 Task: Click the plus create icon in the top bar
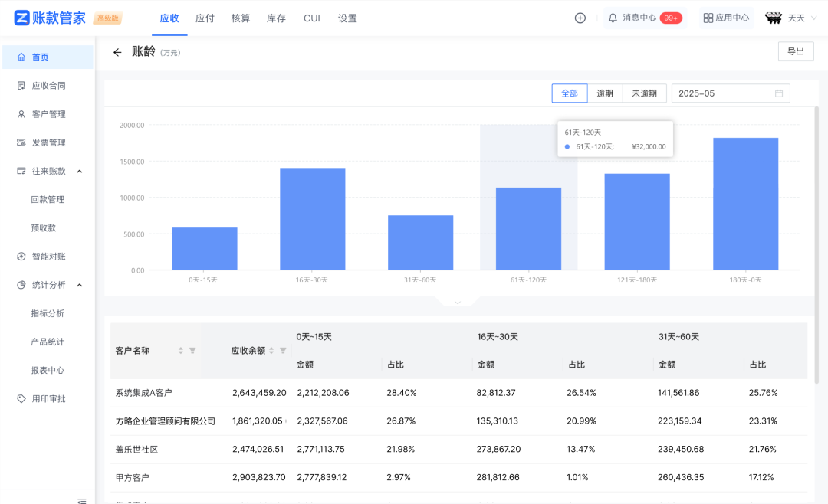pyautogui.click(x=580, y=17)
